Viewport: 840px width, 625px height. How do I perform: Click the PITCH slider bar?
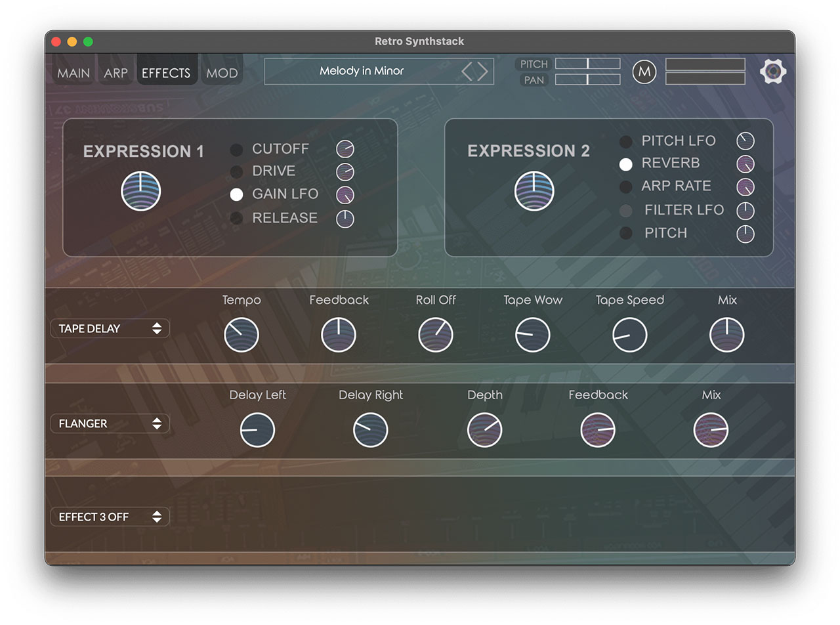pyautogui.click(x=587, y=64)
